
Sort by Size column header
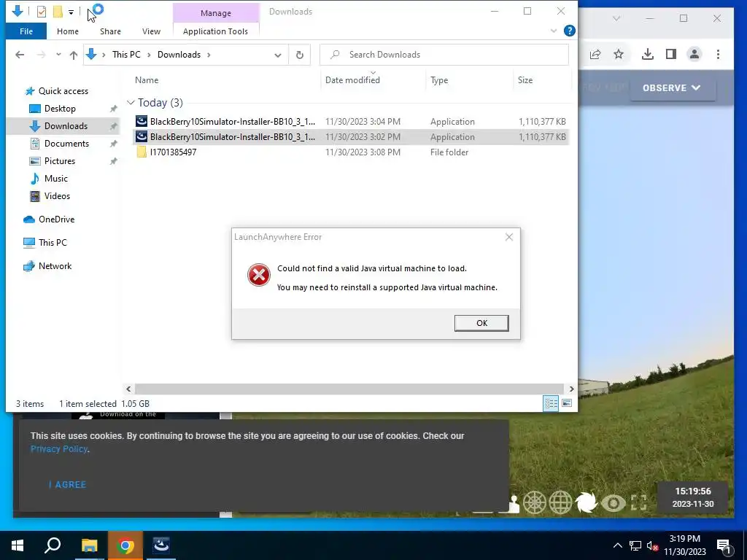click(525, 80)
